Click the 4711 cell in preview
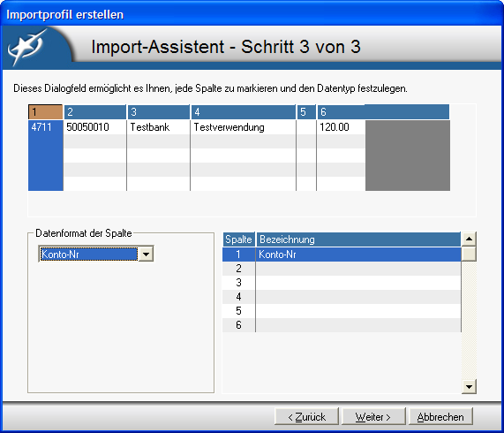The width and height of the screenshot is (504, 433). [46, 127]
